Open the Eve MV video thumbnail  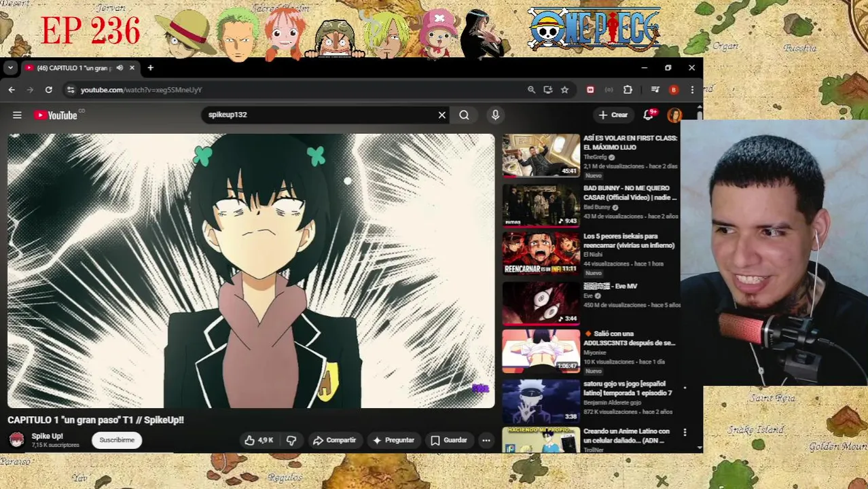541,303
